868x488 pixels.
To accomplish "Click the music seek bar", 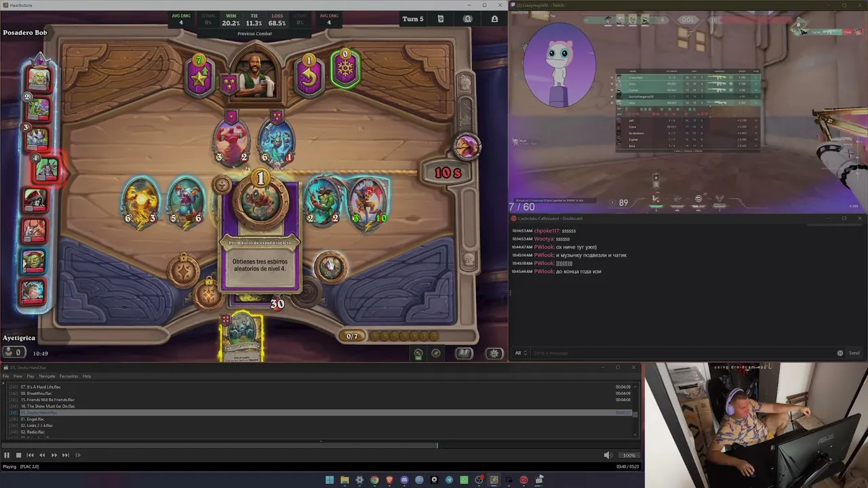I will pos(320,445).
